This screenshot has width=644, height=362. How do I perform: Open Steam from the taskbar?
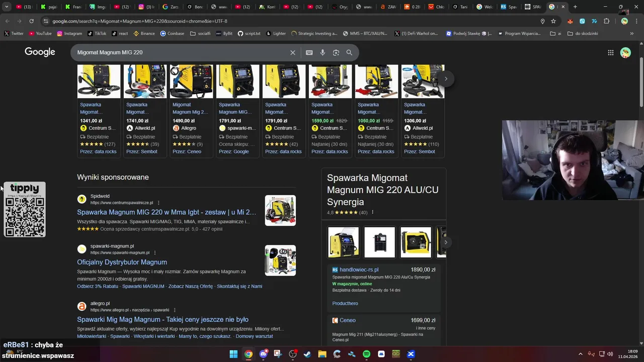[307, 354]
